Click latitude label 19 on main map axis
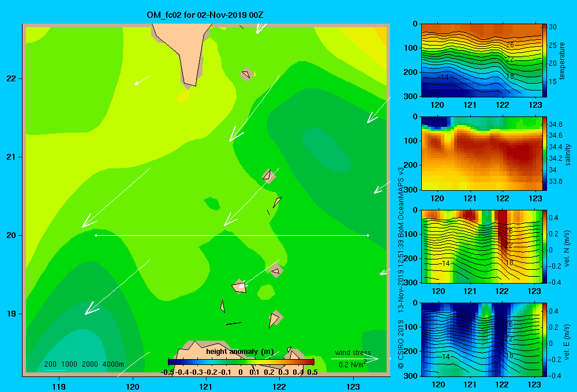The height and width of the screenshot is (392, 577). click(x=12, y=314)
